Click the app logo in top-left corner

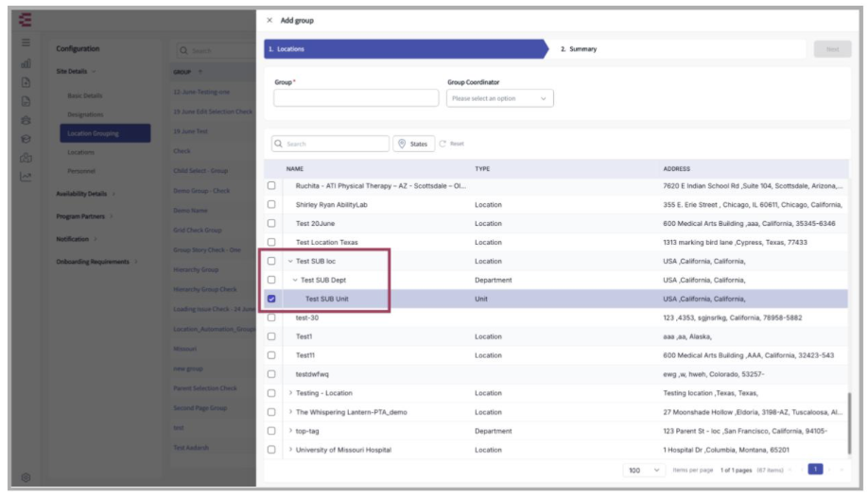(x=26, y=19)
